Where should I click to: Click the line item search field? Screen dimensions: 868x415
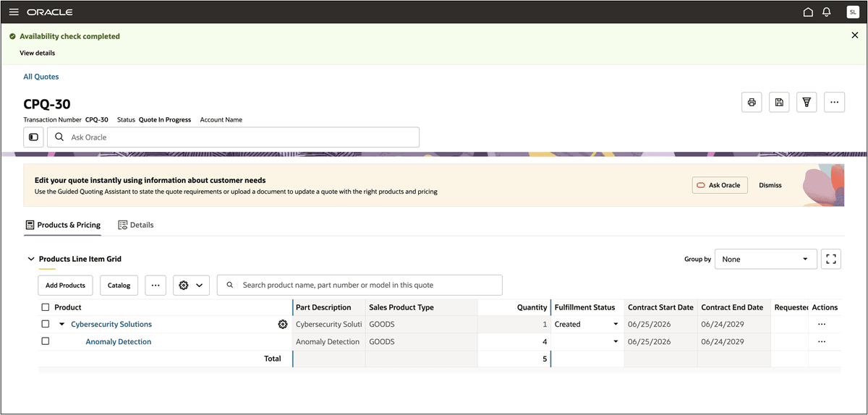click(x=359, y=285)
